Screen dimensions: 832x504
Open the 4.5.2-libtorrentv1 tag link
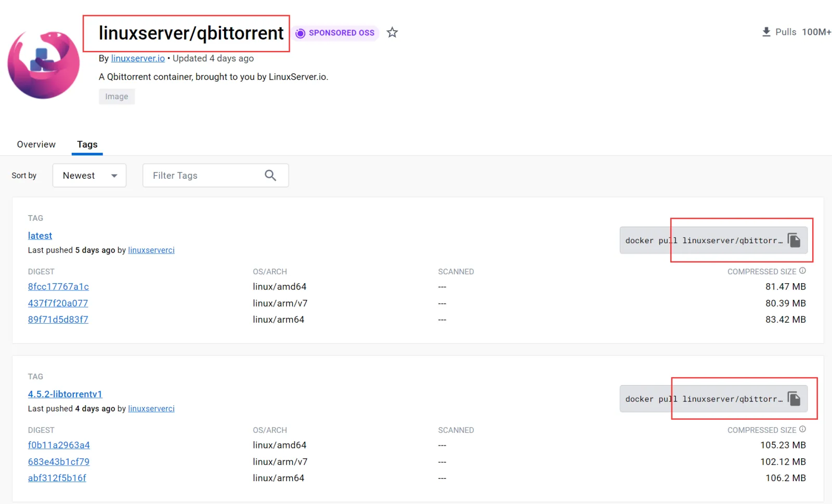coord(65,394)
